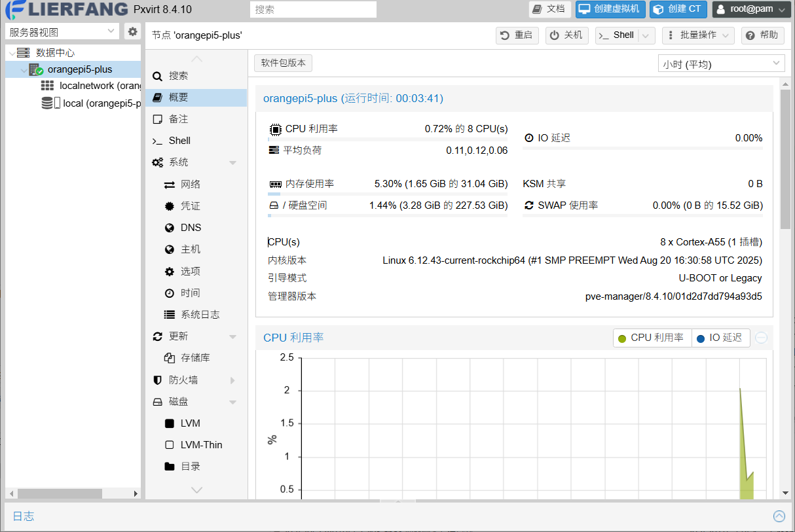Click the 创建虚拟机 button
The height and width of the screenshot is (532, 795).
(610, 9)
